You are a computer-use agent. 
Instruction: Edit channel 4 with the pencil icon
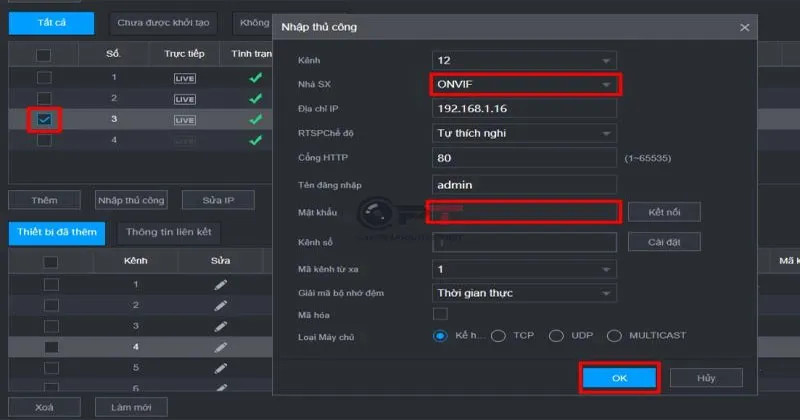point(221,347)
